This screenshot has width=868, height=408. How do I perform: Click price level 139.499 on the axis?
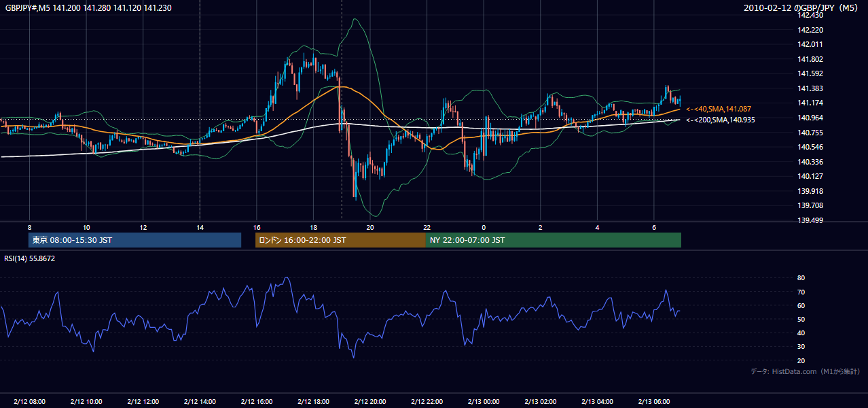pyautogui.click(x=812, y=220)
